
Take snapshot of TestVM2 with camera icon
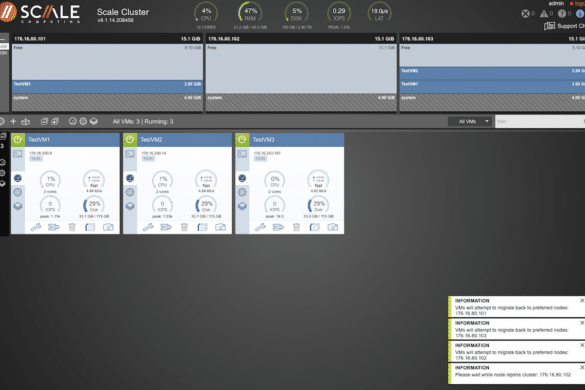(x=220, y=227)
